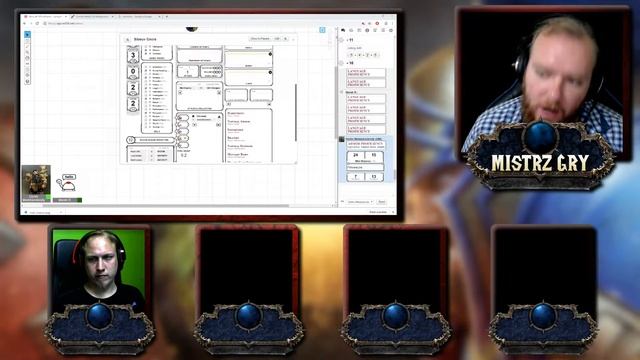This screenshot has width=640, height=360.
Task: Click the Send button in chat
Action: (x=381, y=202)
